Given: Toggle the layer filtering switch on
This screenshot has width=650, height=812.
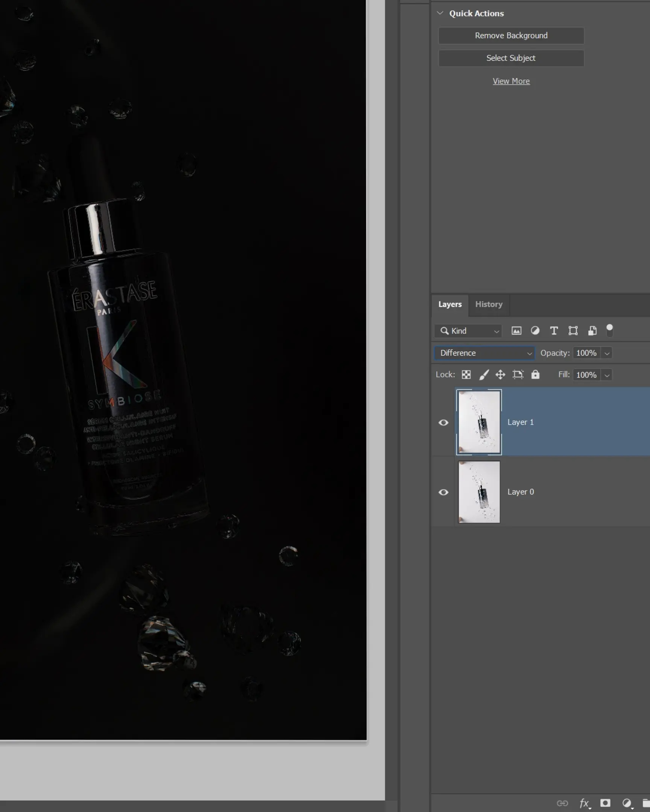Looking at the screenshot, I should point(609,331).
